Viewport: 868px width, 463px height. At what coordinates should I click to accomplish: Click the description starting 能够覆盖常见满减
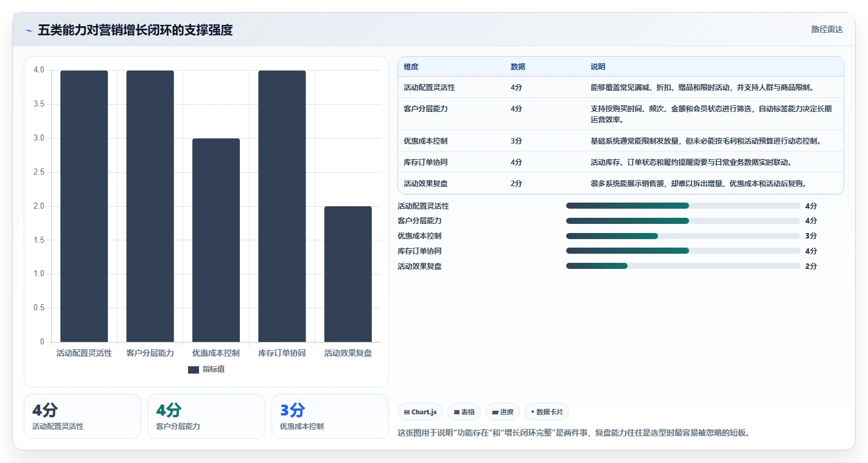[x=702, y=88]
